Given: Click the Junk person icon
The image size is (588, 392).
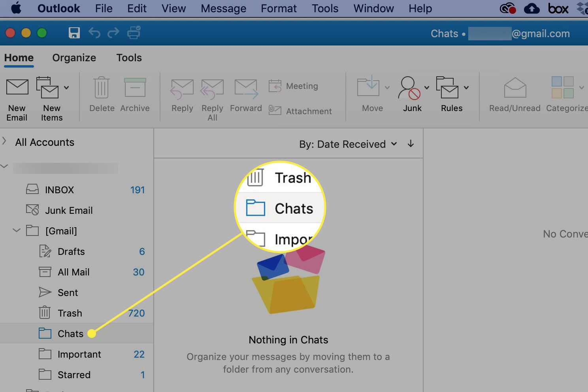Looking at the screenshot, I should [409, 88].
